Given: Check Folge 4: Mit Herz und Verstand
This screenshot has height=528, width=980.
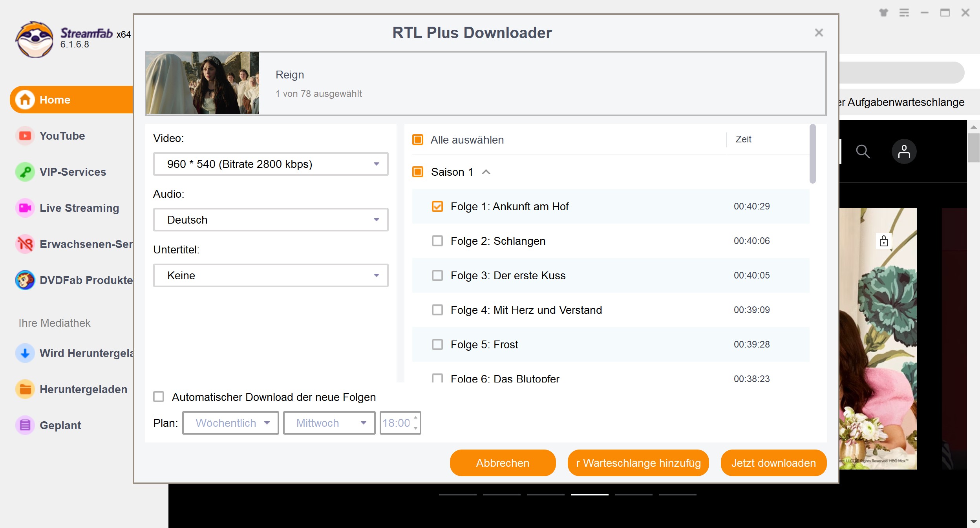Looking at the screenshot, I should pyautogui.click(x=437, y=310).
